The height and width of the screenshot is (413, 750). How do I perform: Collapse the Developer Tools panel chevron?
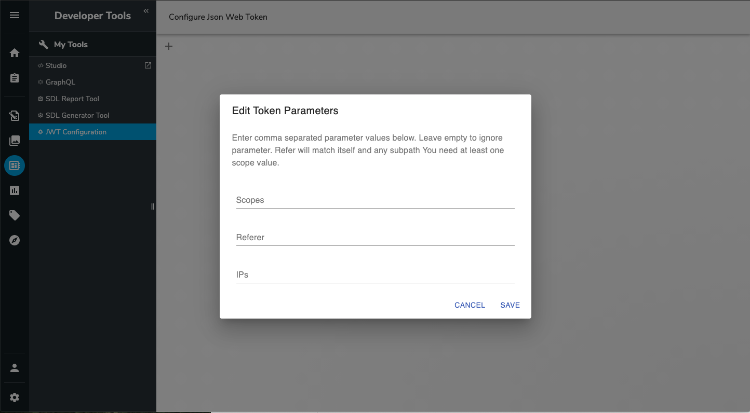(x=146, y=11)
